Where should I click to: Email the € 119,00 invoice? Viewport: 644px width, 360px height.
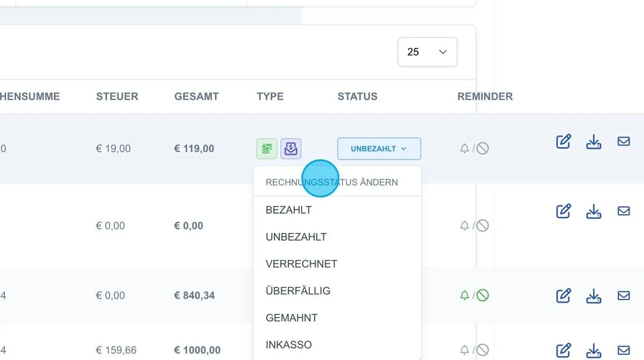tap(624, 142)
